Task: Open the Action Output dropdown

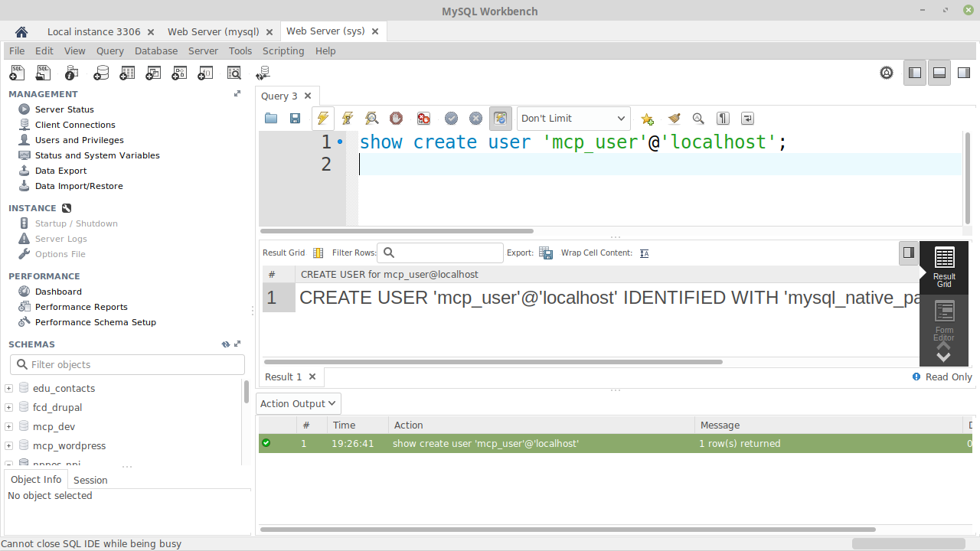Action: click(298, 403)
